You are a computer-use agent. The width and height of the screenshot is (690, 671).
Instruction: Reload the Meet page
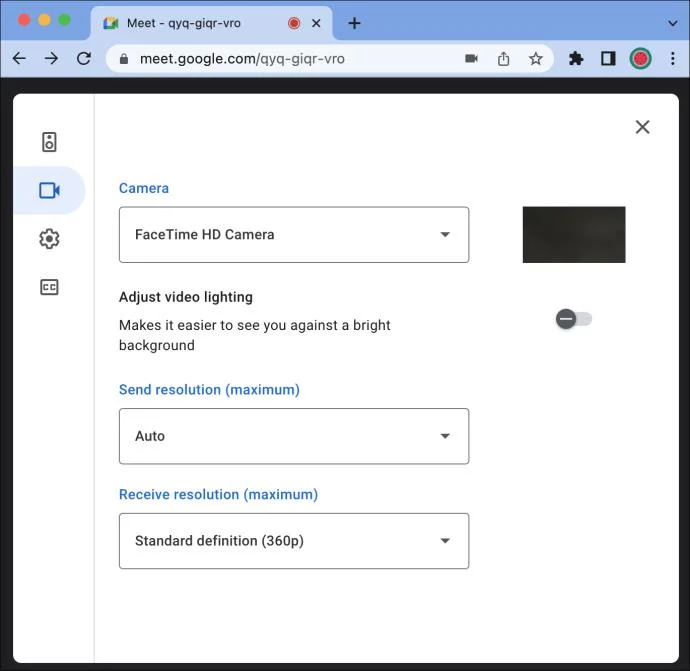click(x=84, y=59)
